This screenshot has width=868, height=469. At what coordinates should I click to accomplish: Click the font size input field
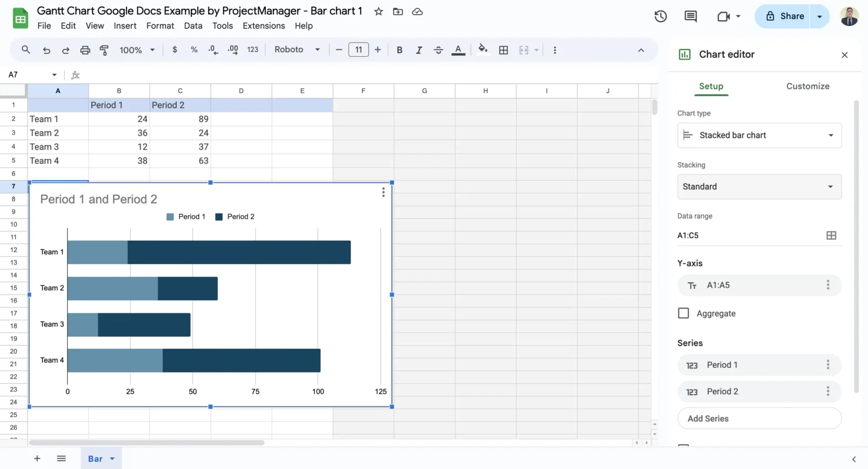[x=359, y=50]
